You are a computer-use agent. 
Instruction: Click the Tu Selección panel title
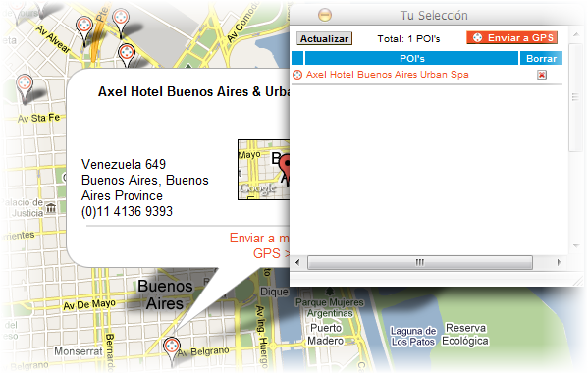click(x=434, y=16)
